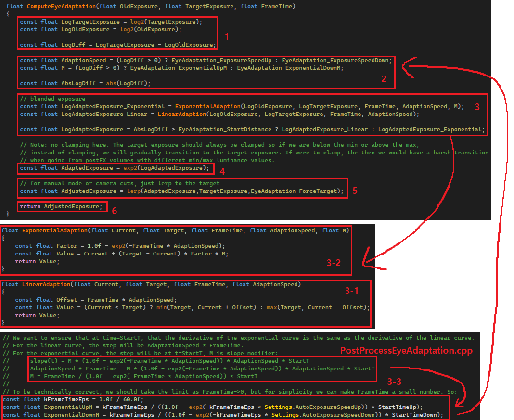Click EyeAdaptation_ExponentialDownM identifier
The height and width of the screenshot is (420, 514).
[x=288, y=68]
